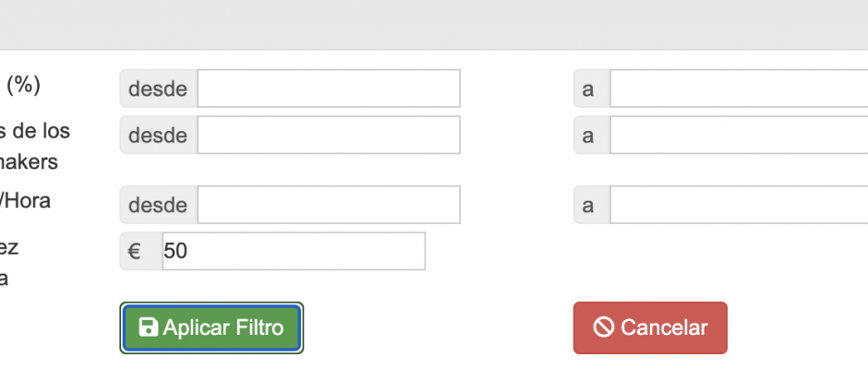Click the /Hora field label text
This screenshot has width=868, height=369.
(24, 200)
